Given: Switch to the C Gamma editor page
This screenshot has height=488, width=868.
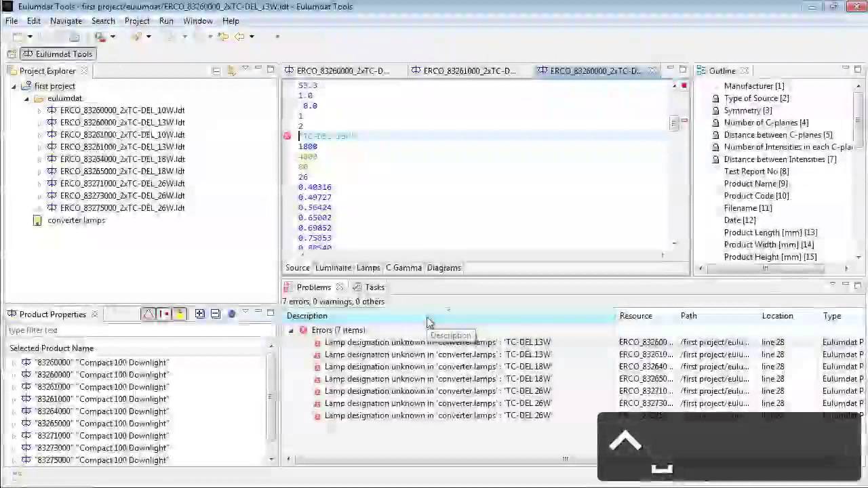Looking at the screenshot, I should 403,268.
